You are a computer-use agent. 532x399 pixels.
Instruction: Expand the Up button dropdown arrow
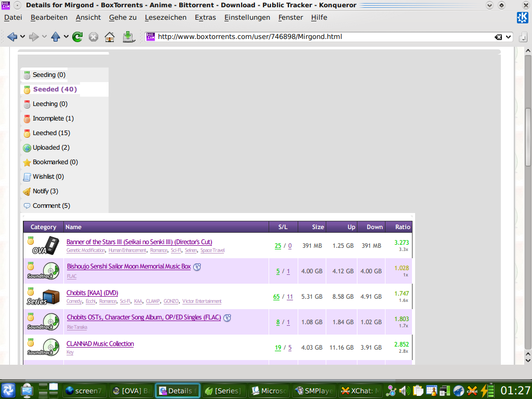click(66, 37)
